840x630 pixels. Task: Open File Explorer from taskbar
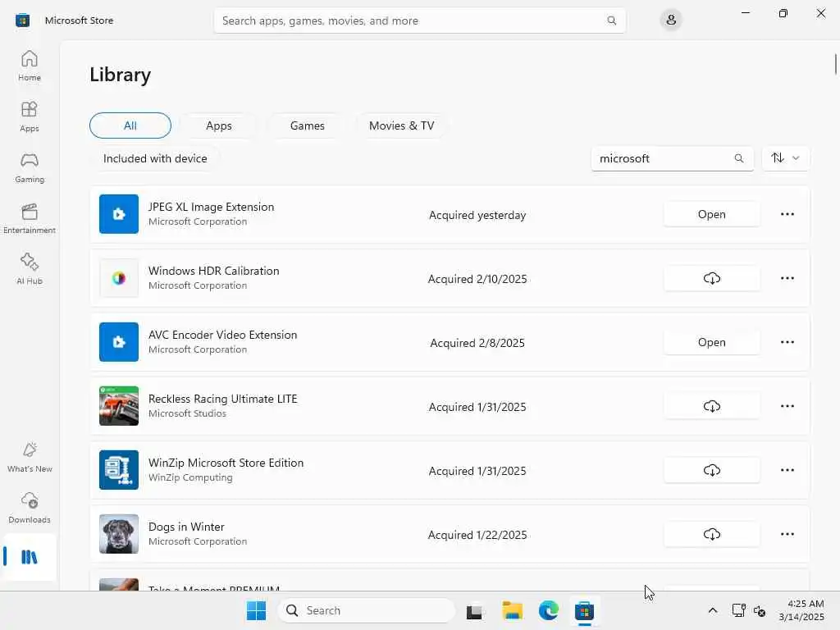pyautogui.click(x=512, y=610)
